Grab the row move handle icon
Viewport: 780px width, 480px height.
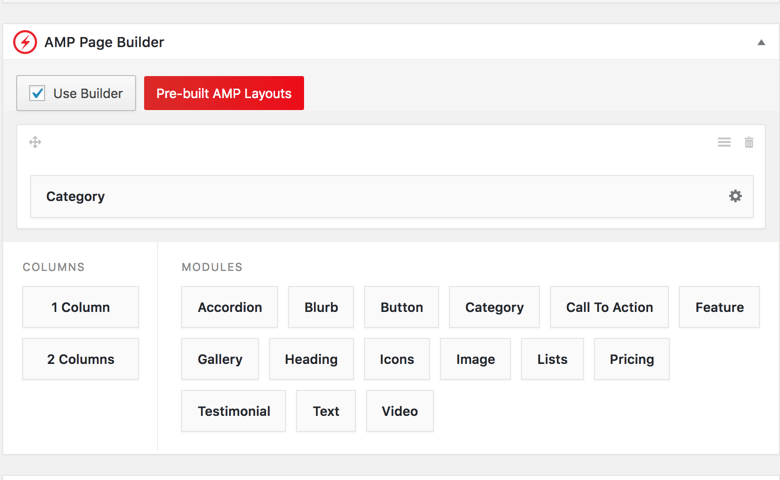35,142
